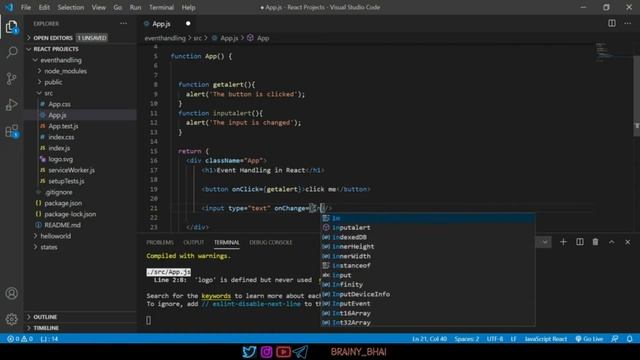Screen dimensions: 640x360
Task: Kill terminal with trash icon
Action: tap(596, 242)
